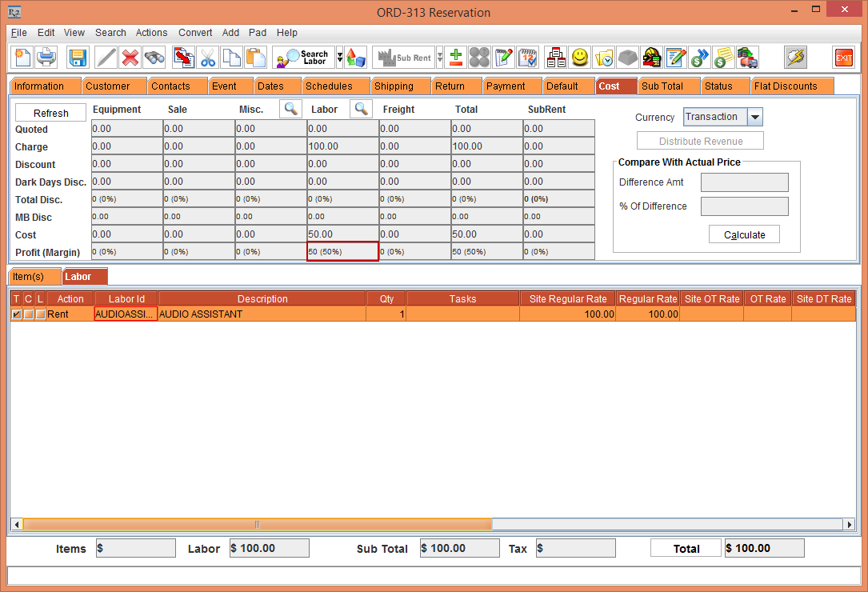This screenshot has height=592, width=868.
Task: Click the red X delete icon
Action: coord(130,58)
